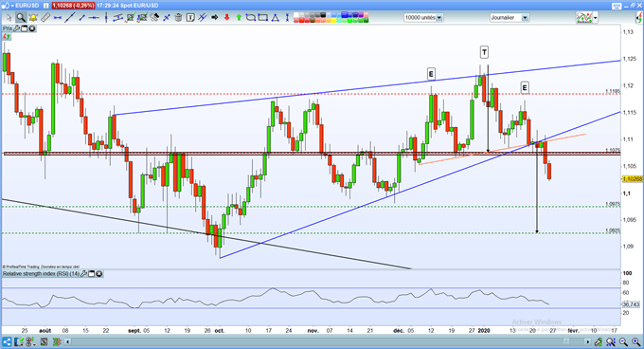Open the alert bell tool
The height and width of the screenshot is (349, 644).
click(33, 18)
